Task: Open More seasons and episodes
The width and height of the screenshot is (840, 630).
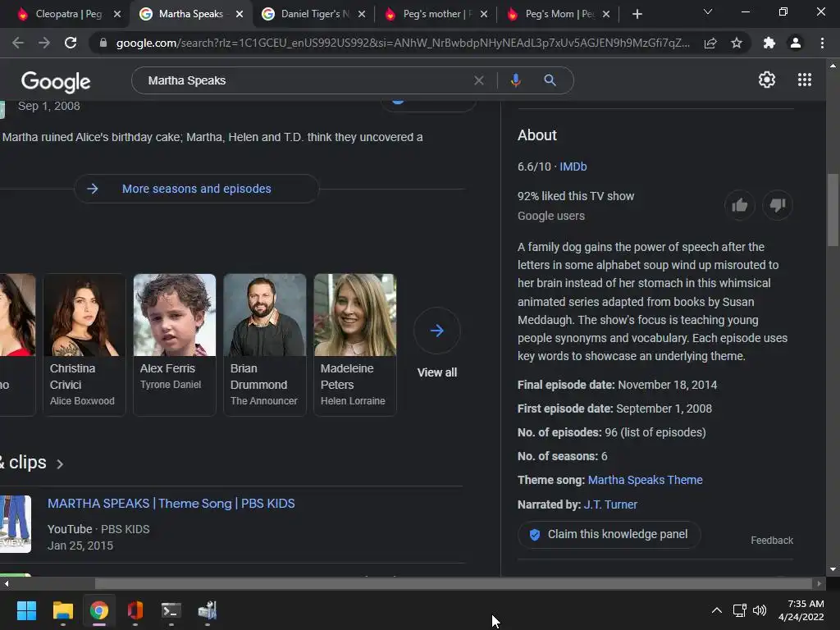Action: (197, 189)
